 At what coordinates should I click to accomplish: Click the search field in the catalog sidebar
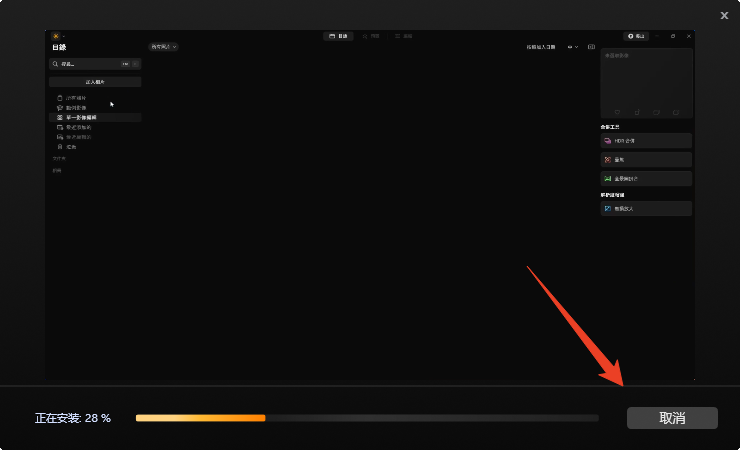pyautogui.click(x=88, y=63)
